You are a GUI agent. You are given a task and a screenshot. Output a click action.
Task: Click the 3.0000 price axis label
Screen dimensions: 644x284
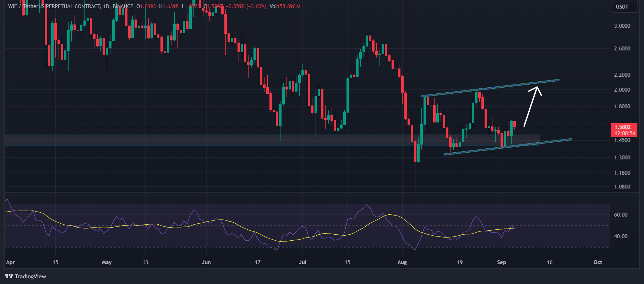[x=622, y=26]
